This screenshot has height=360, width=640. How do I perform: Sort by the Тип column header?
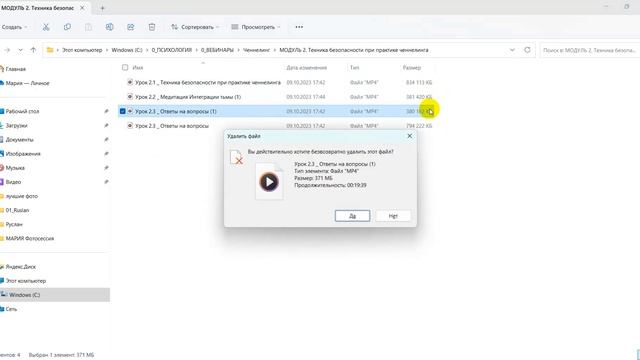[354, 67]
